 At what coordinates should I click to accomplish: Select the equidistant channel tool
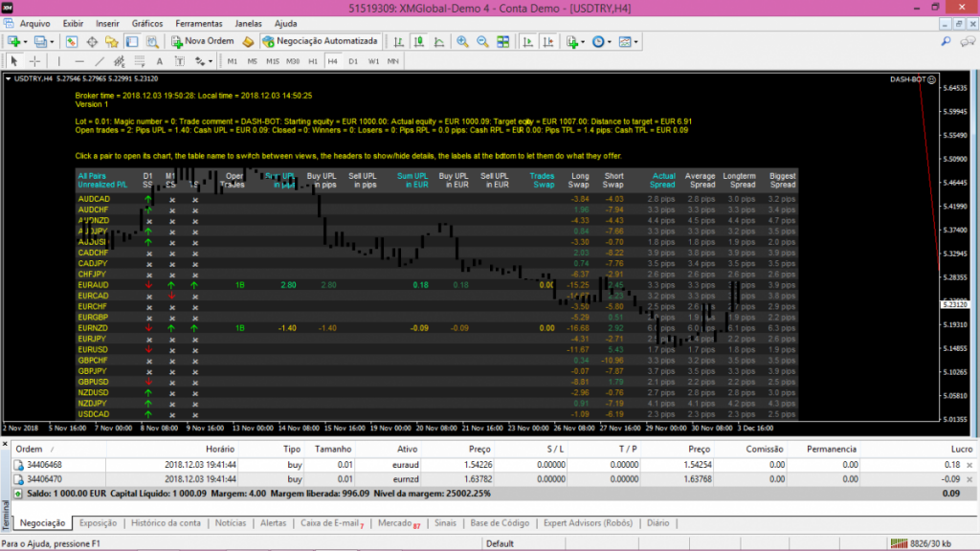(x=120, y=61)
